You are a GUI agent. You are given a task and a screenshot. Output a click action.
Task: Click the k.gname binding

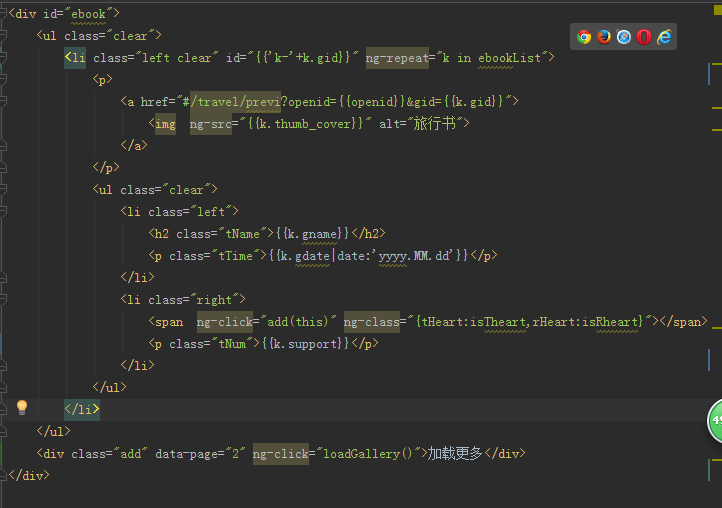tap(312, 234)
